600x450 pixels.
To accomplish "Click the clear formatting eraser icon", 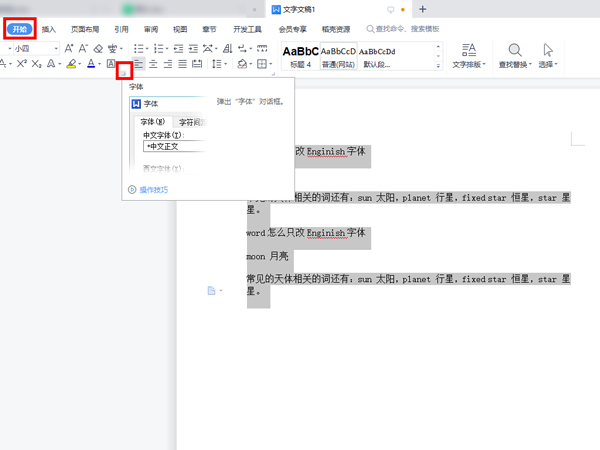I will 98,48.
